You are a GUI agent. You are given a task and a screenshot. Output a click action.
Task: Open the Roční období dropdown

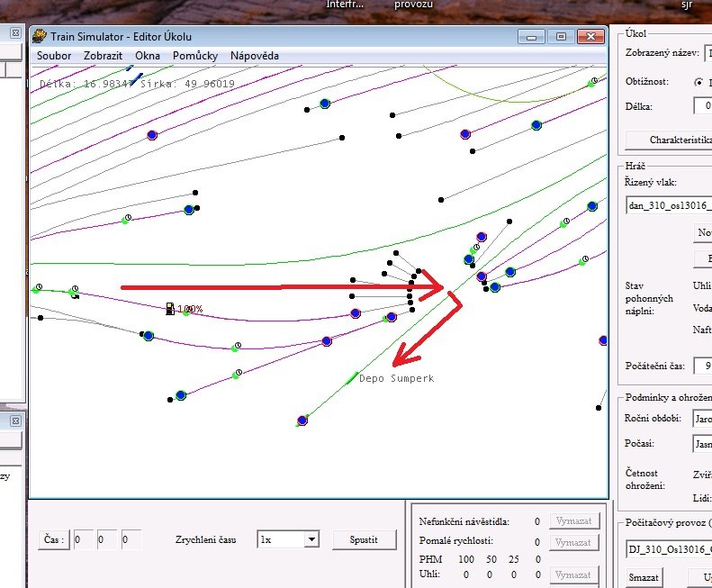tap(703, 419)
